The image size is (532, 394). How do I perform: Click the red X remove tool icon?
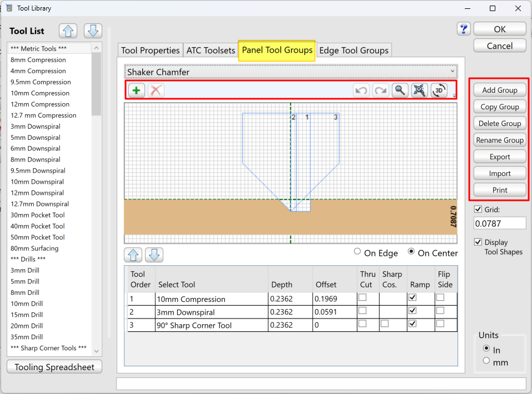156,90
